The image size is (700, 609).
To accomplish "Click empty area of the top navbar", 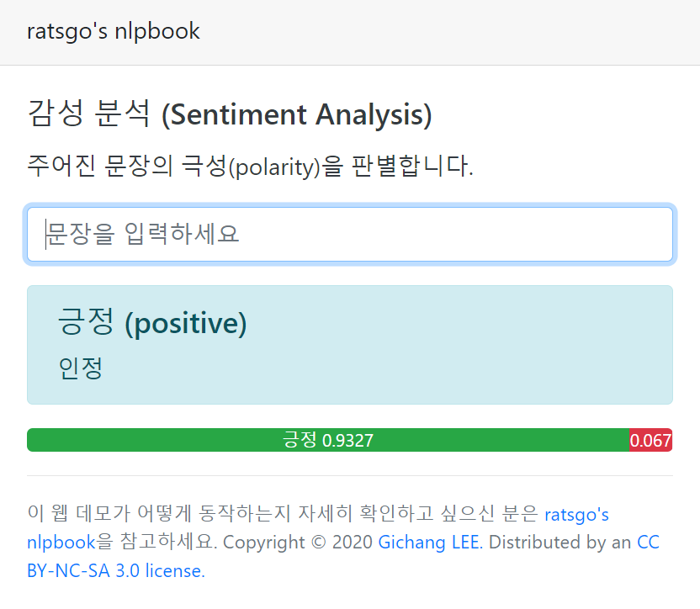I will click(447, 32).
